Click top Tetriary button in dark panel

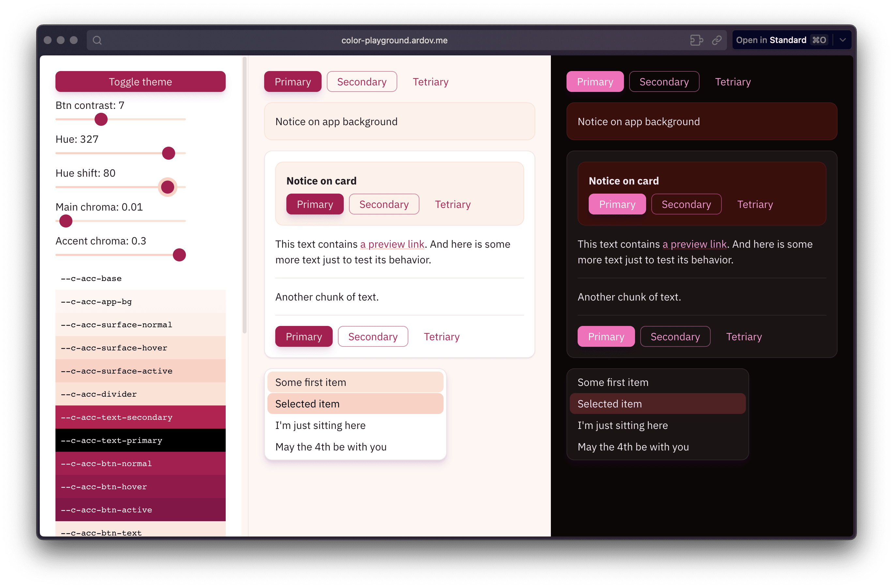pos(733,82)
